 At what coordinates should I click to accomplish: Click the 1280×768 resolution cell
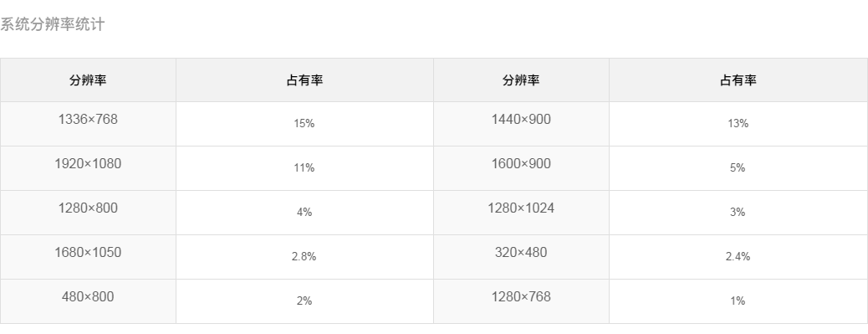click(521, 301)
